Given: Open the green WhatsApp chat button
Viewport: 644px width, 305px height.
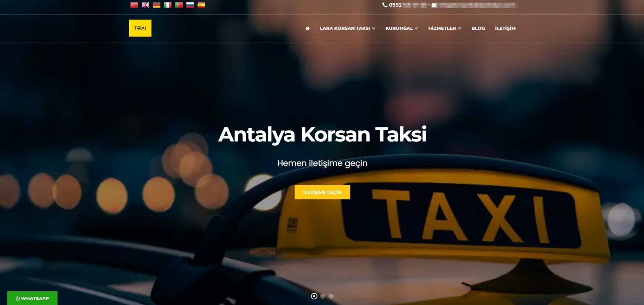Looking at the screenshot, I should [x=32, y=298].
